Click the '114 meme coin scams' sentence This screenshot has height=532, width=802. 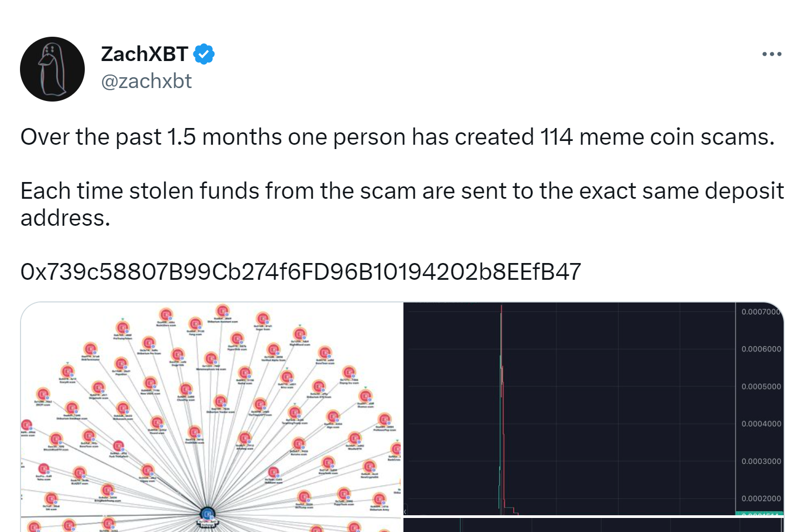[x=397, y=137]
